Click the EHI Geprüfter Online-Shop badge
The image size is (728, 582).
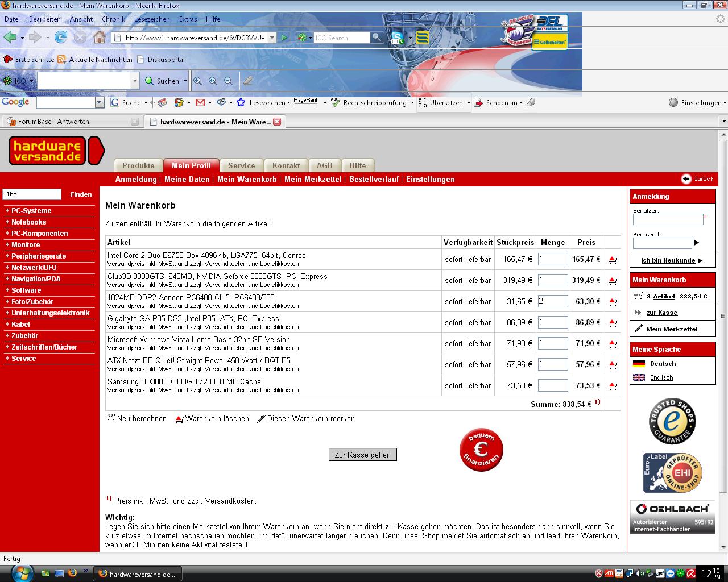point(672,473)
